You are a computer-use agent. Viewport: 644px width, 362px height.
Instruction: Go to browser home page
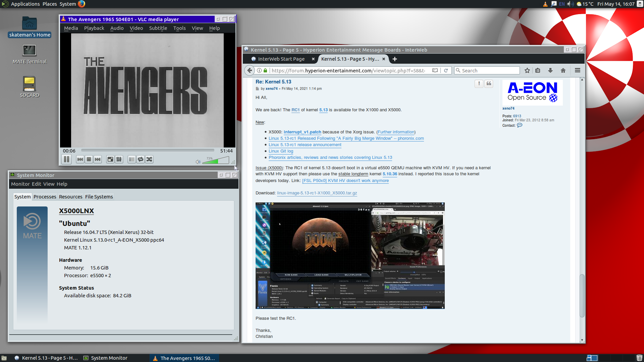click(563, 70)
